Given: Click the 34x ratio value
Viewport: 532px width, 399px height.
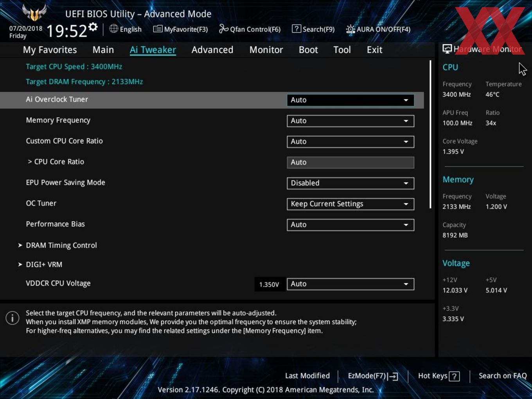Looking at the screenshot, I should [x=491, y=123].
